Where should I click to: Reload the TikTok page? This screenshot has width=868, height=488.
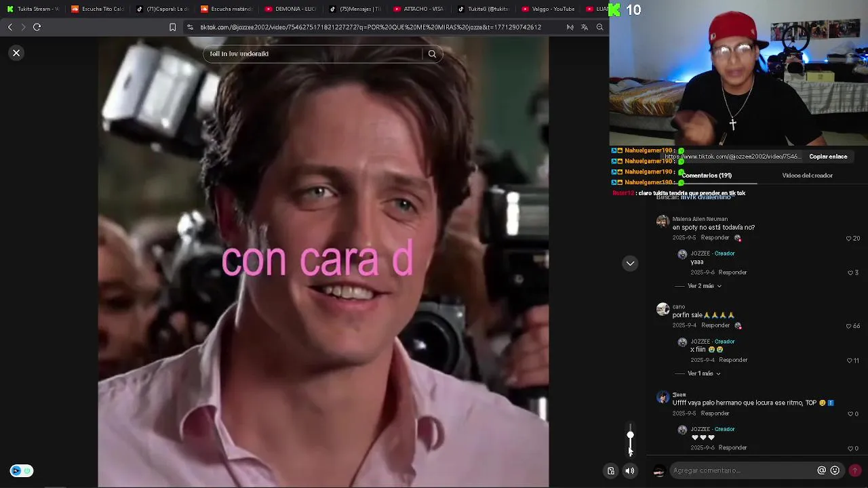coord(37,27)
